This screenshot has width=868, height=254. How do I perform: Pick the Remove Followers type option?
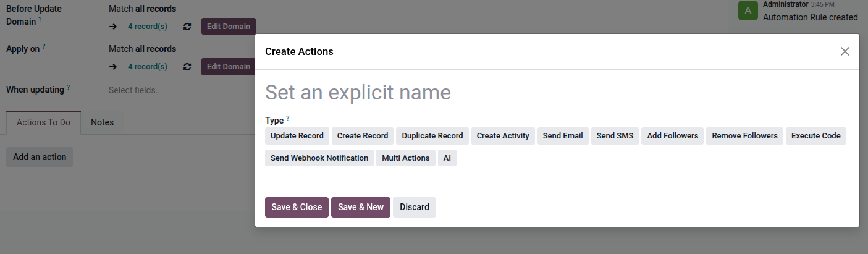coord(744,136)
